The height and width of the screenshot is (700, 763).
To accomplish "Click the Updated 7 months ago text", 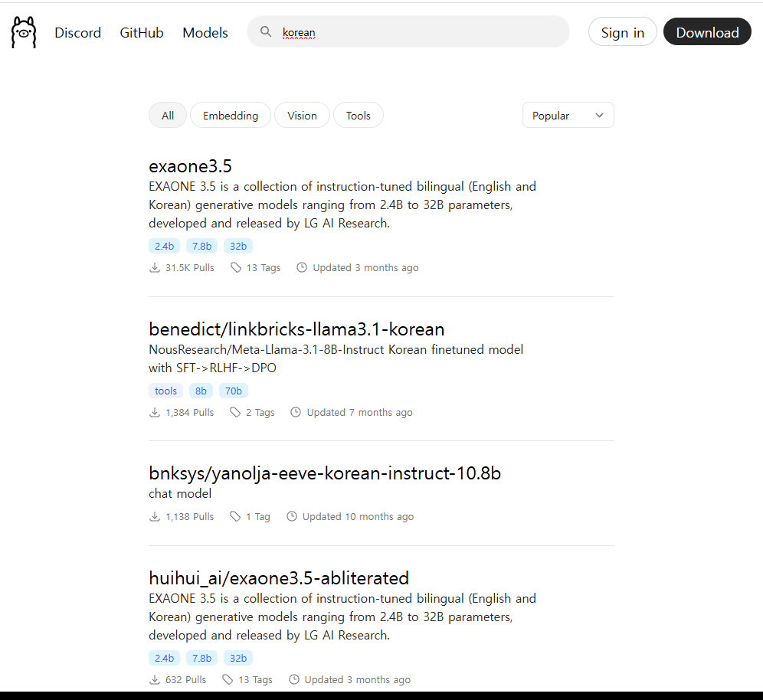I will pos(359,413).
